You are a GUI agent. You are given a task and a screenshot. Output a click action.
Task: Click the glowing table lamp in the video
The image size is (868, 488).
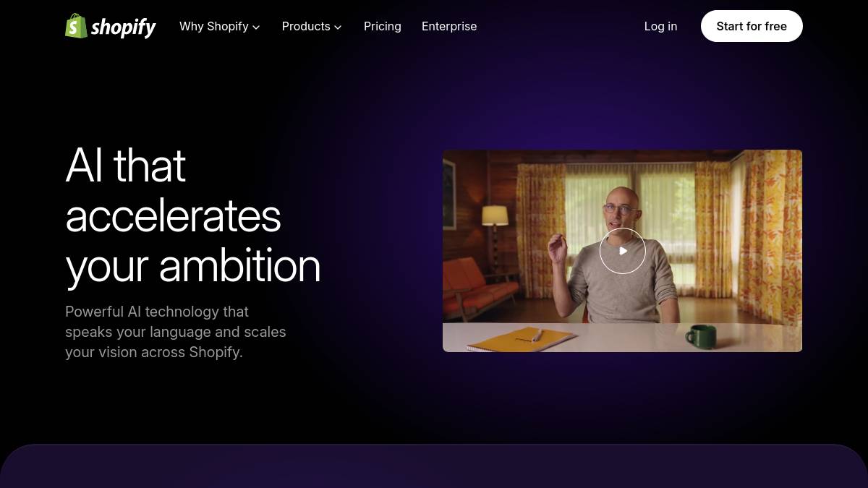(495, 216)
